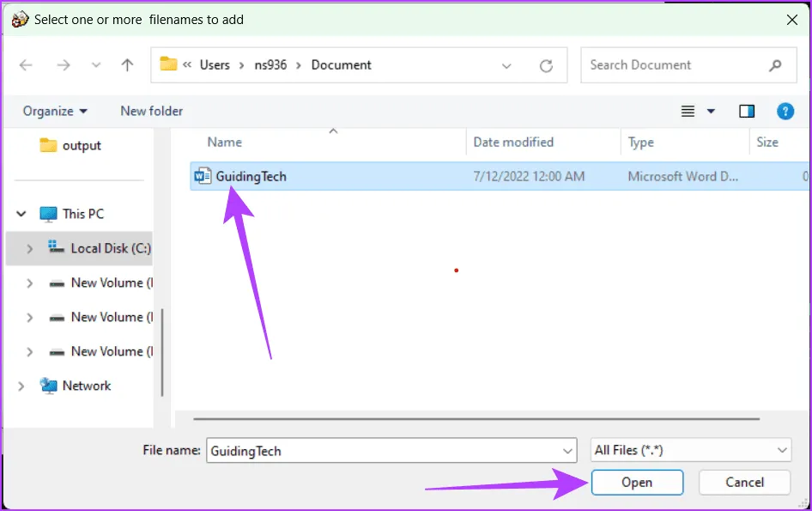Refresh the Document folder view
This screenshot has height=511, width=812.
coord(546,65)
